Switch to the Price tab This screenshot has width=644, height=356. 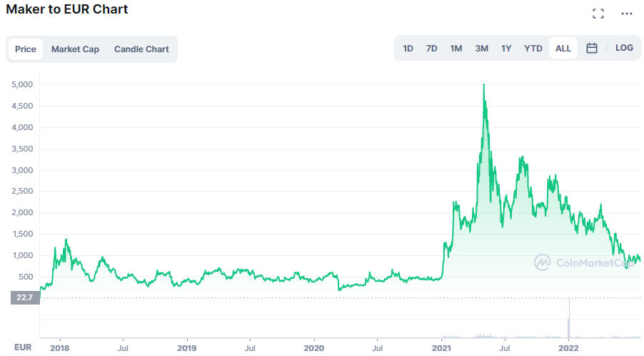(x=26, y=49)
